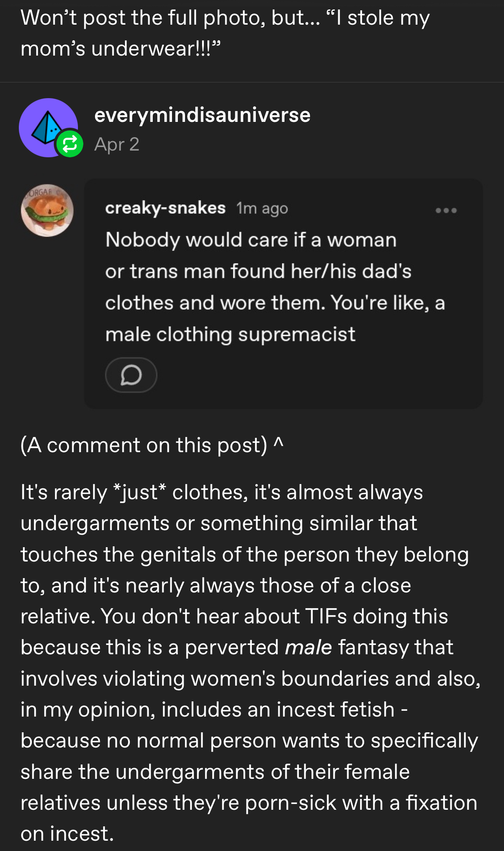Tap the 1m ago comment timestamp

(x=262, y=208)
